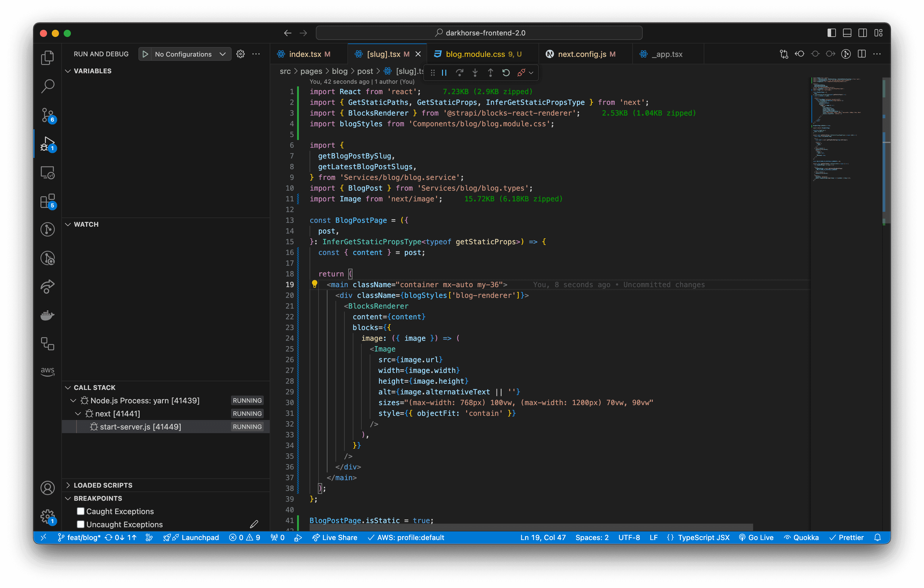Open Run and Debug more actions ellipsis
The width and height of the screenshot is (924, 588).
(x=256, y=54)
